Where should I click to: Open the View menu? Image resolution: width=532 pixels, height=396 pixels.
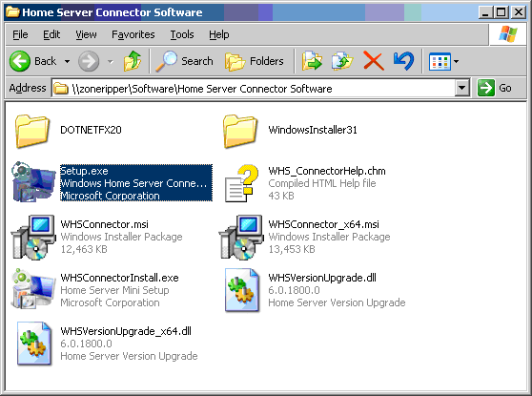(x=86, y=34)
